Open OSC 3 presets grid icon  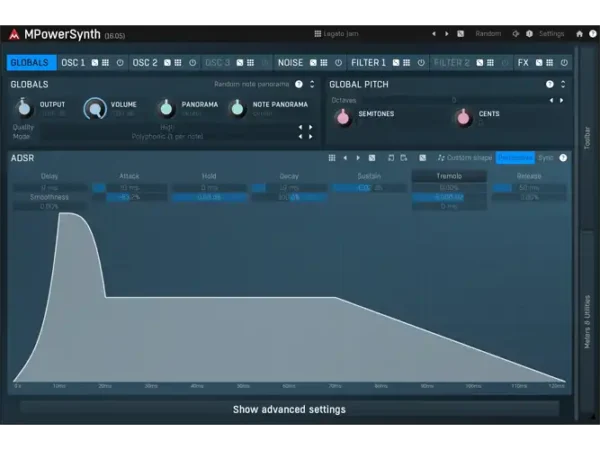pyautogui.click(x=250, y=63)
